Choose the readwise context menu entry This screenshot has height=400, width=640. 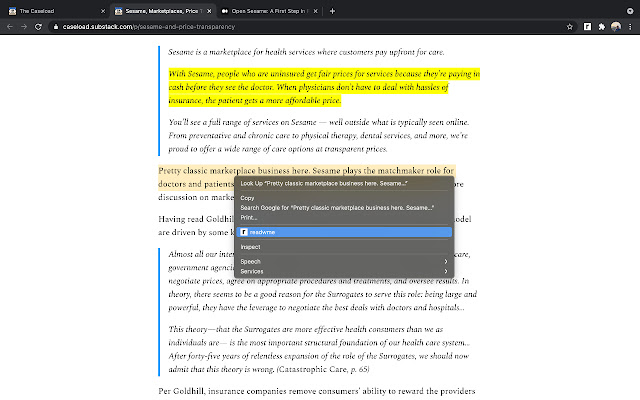click(344, 232)
